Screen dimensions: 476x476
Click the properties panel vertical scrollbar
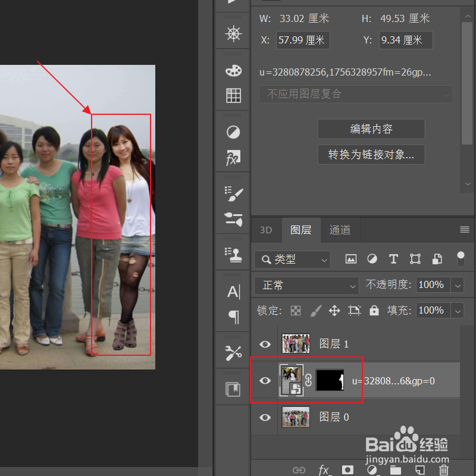pos(467,83)
